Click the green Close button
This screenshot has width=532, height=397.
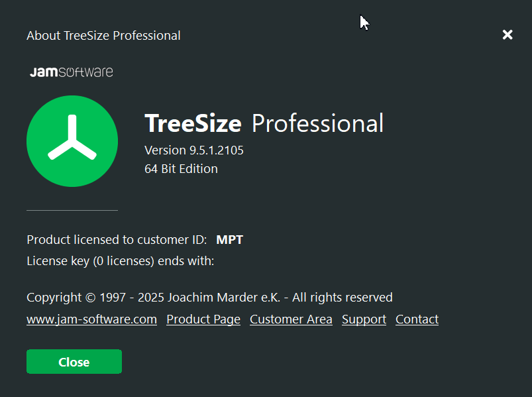[74, 362]
